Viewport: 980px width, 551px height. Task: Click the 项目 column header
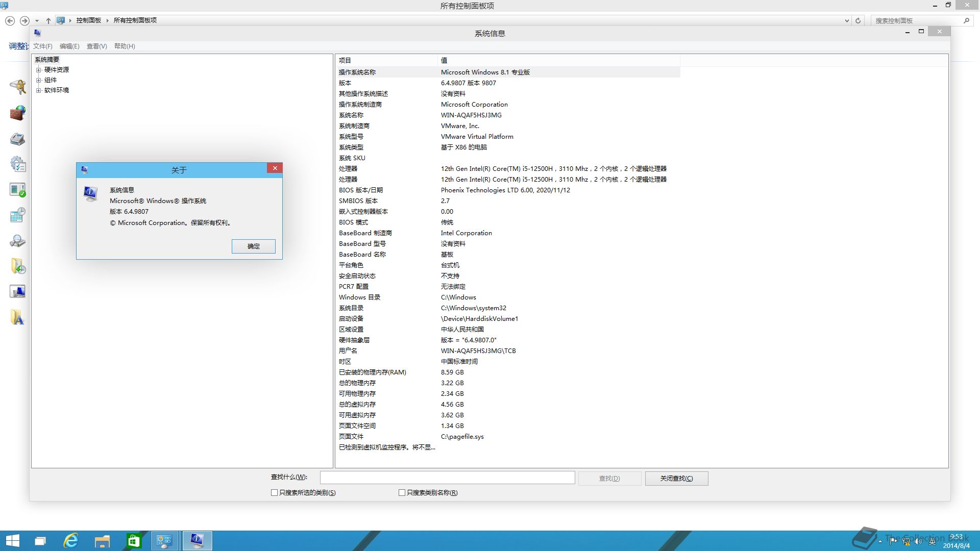click(x=386, y=60)
